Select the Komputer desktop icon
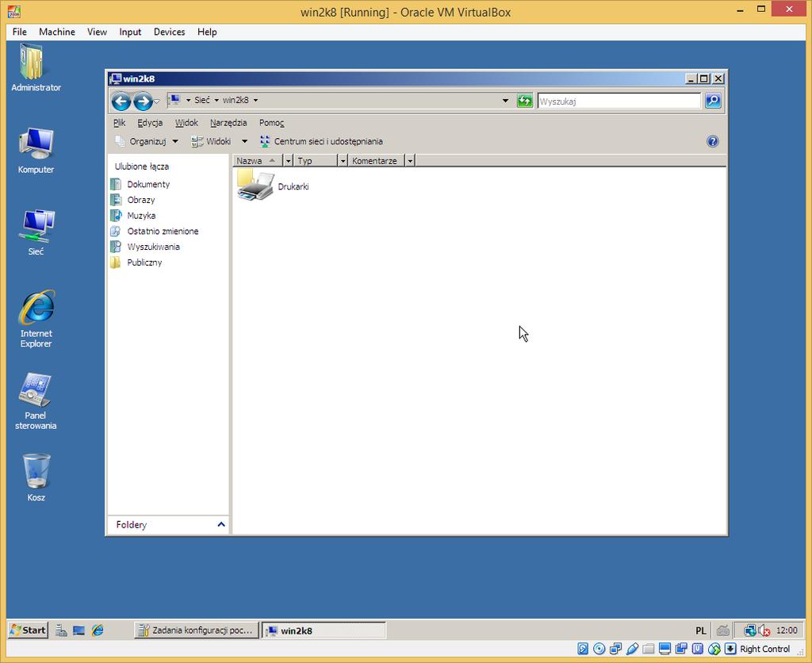812x663 pixels. point(36,150)
